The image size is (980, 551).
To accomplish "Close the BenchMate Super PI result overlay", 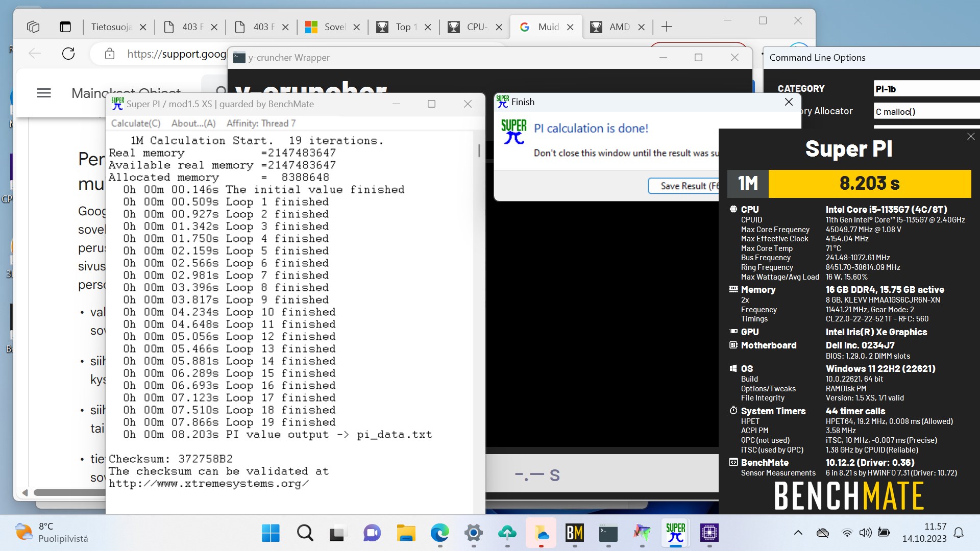I will click(x=971, y=137).
